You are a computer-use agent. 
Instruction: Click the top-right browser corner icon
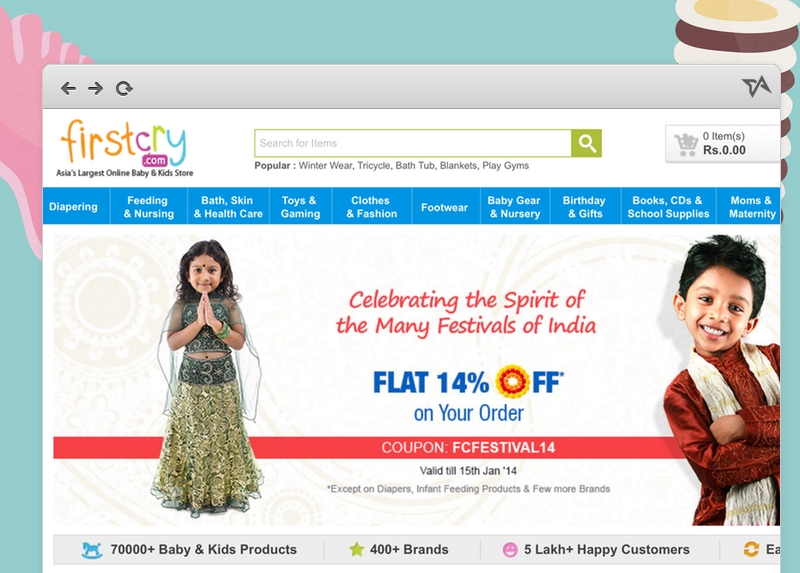[x=756, y=87]
